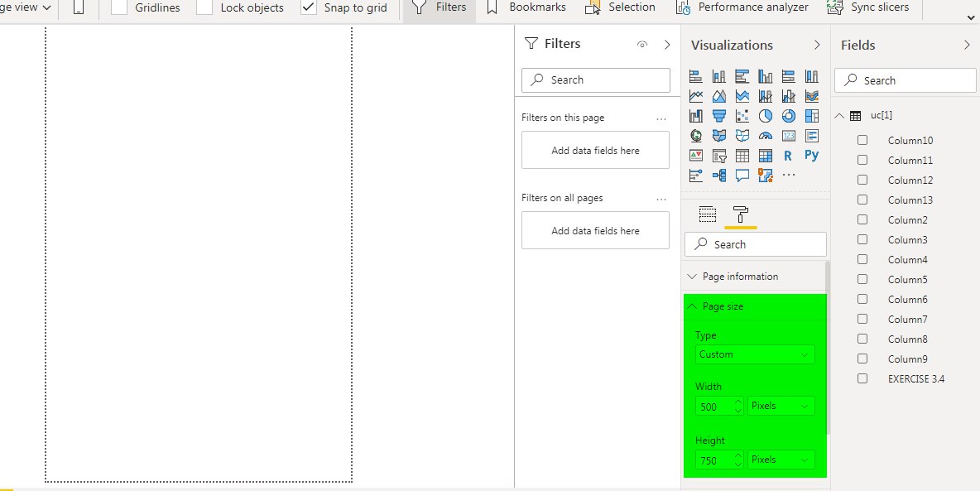Insert a clustered column chart visual
The width and height of the screenshot is (980, 491).
765,76
